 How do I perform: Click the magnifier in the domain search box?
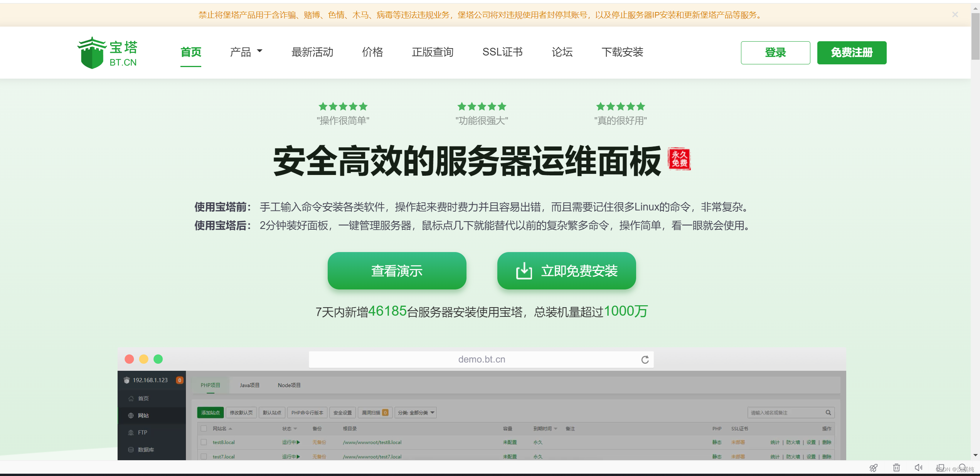click(828, 413)
